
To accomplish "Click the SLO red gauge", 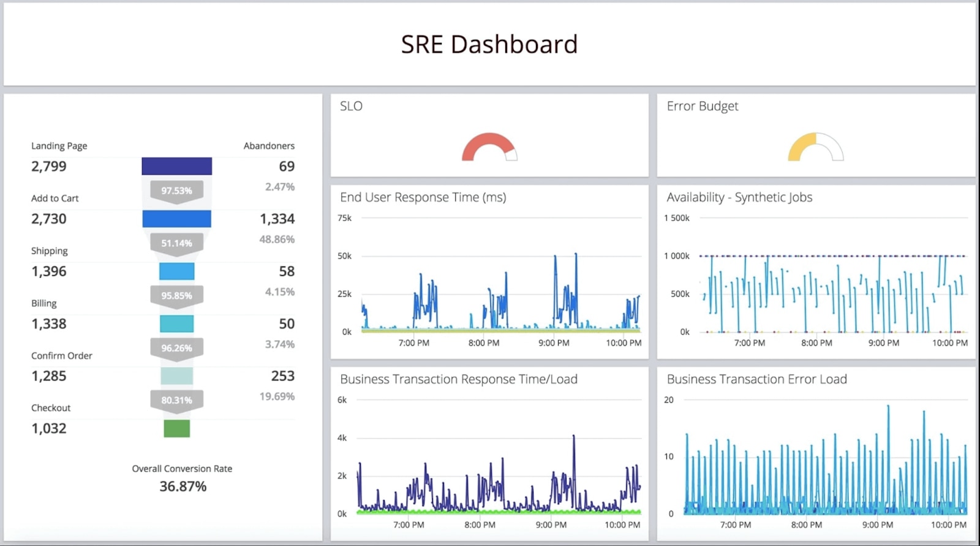I will tap(489, 147).
